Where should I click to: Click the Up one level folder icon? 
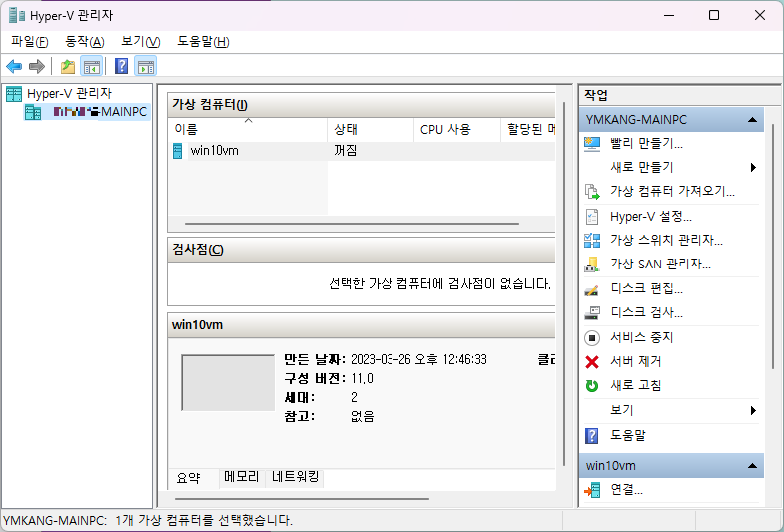68,66
